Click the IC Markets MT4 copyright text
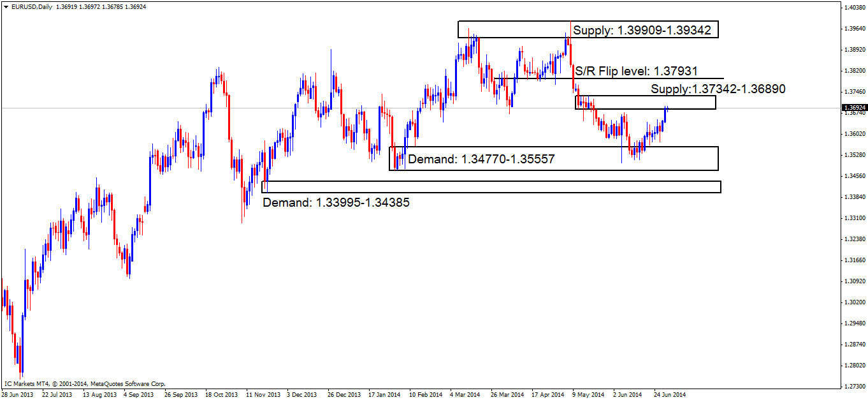868x400 pixels. tap(85, 384)
